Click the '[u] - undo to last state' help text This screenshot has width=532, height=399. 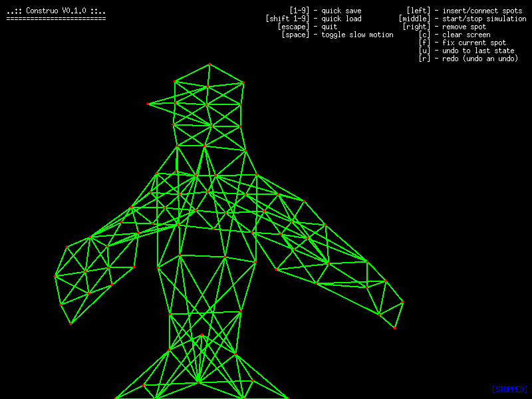pyautogui.click(x=466, y=51)
